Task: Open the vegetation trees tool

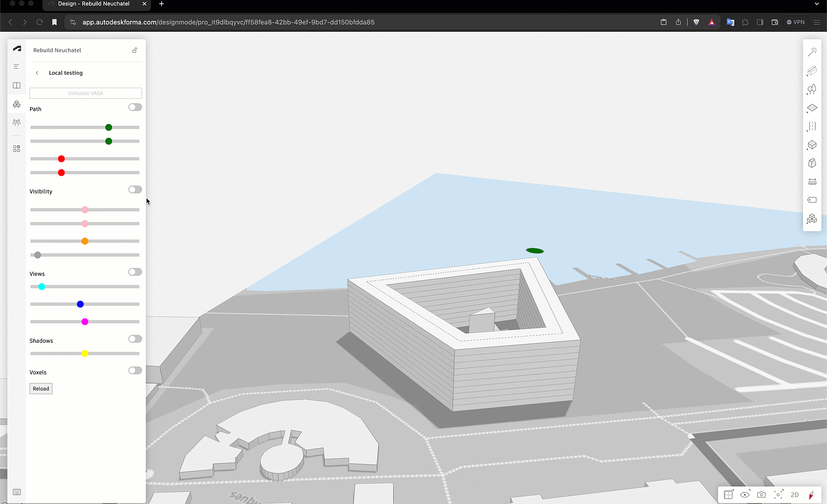Action: tap(812, 89)
